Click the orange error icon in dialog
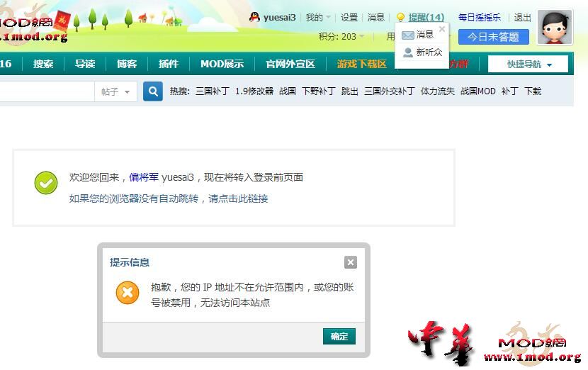Viewport: 588px width, 370px height. pyautogui.click(x=128, y=292)
